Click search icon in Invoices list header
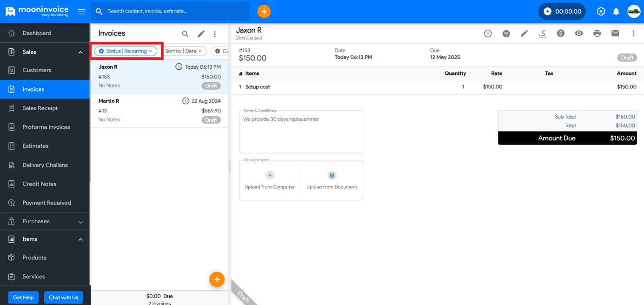 click(185, 34)
